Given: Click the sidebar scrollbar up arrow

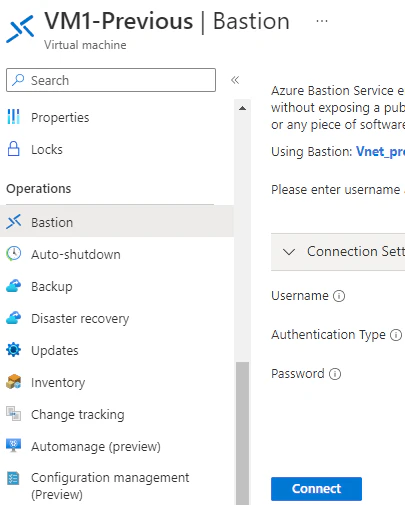Looking at the screenshot, I should tap(242, 108).
